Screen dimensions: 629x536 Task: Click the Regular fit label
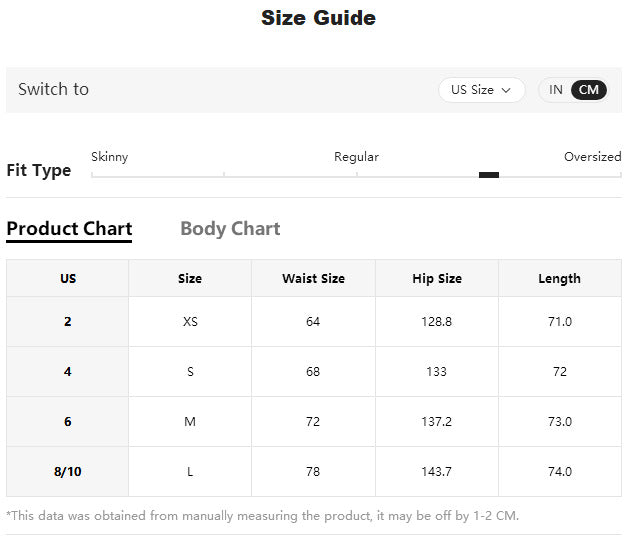coord(356,157)
